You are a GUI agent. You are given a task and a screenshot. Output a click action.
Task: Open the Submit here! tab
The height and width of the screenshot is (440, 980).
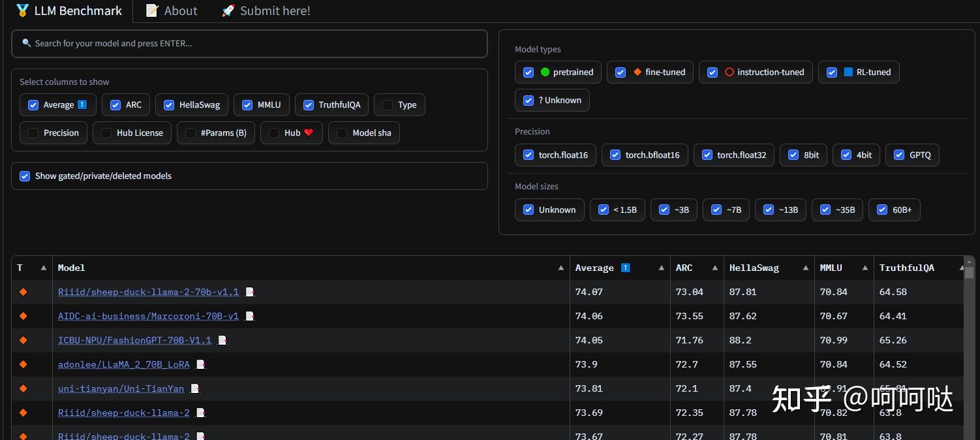tap(266, 10)
